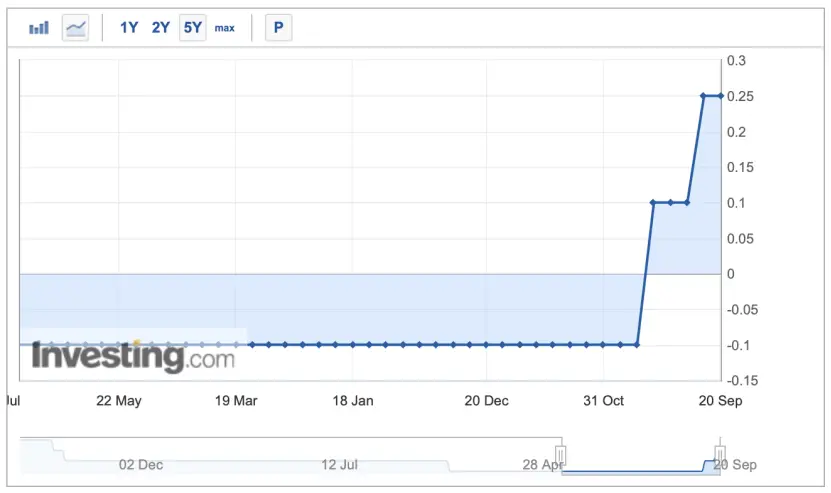Click the first data point at 0.25 level

703,96
